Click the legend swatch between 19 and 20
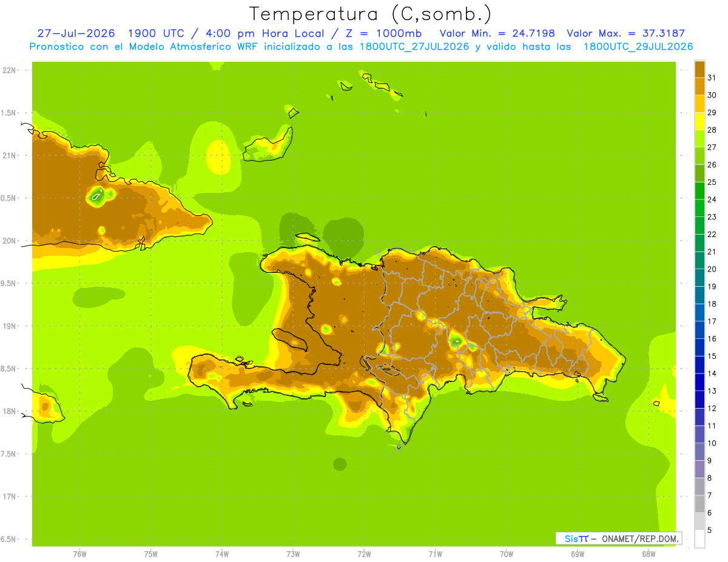The height and width of the screenshot is (562, 728). point(699,278)
